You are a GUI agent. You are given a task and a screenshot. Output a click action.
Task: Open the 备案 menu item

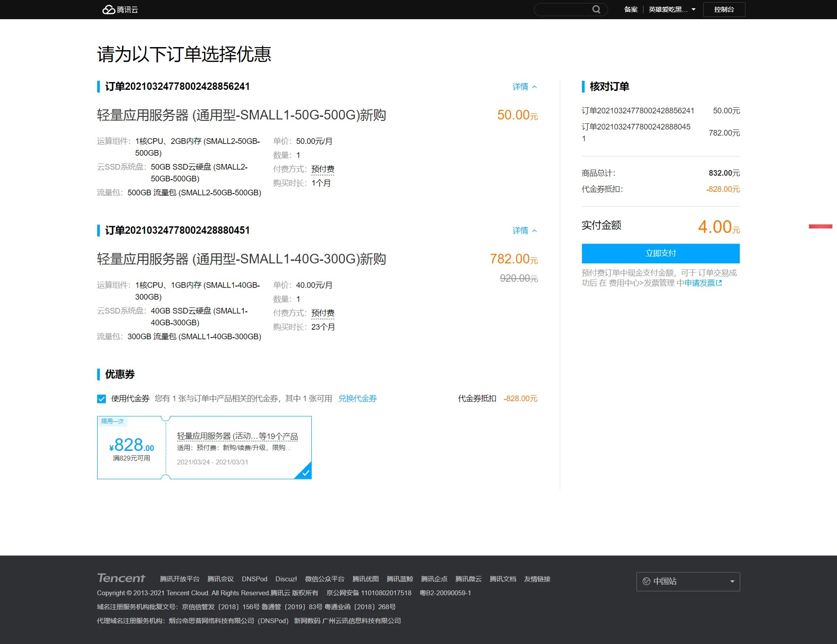click(x=630, y=10)
